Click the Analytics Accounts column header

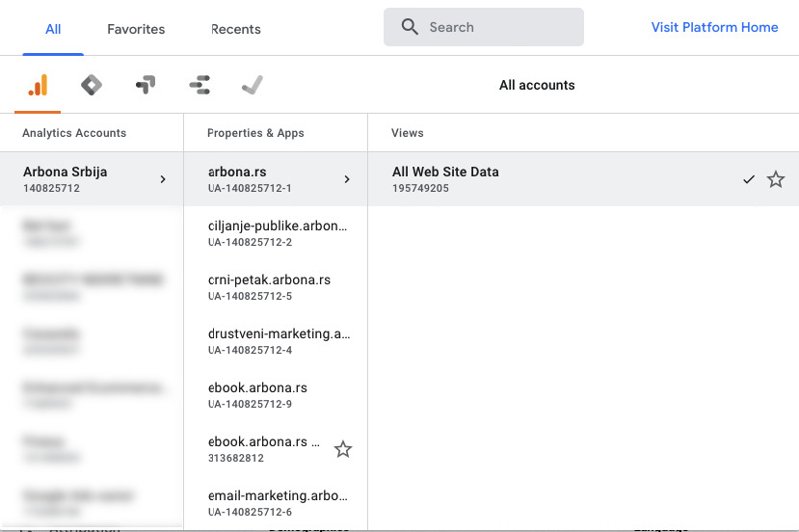click(x=74, y=133)
